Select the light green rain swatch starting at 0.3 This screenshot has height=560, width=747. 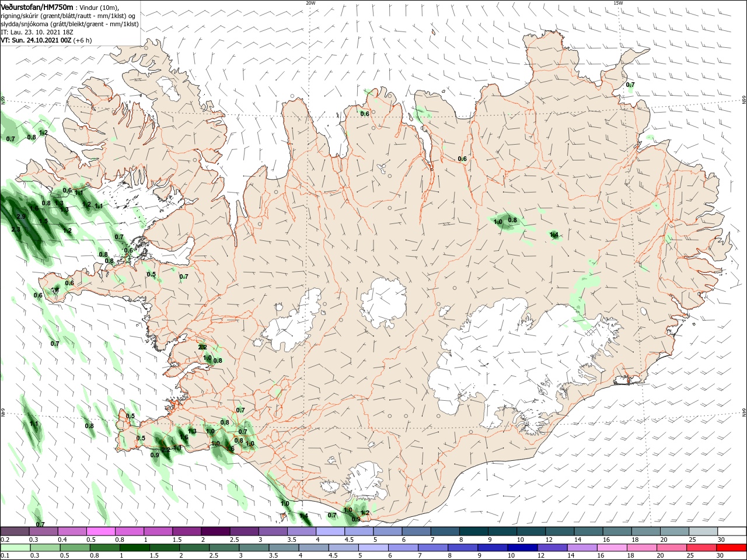(x=44, y=548)
